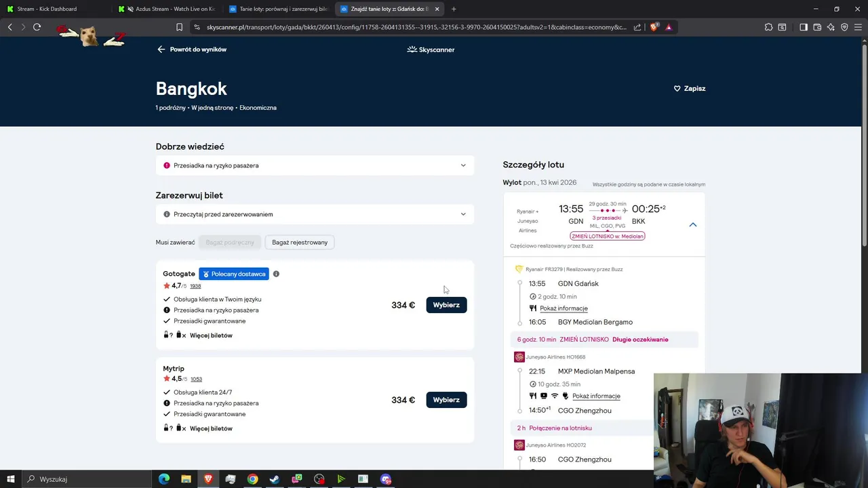Image resolution: width=868 pixels, height=488 pixels.
Task: Go back to search results arrow
Action: tap(161, 49)
